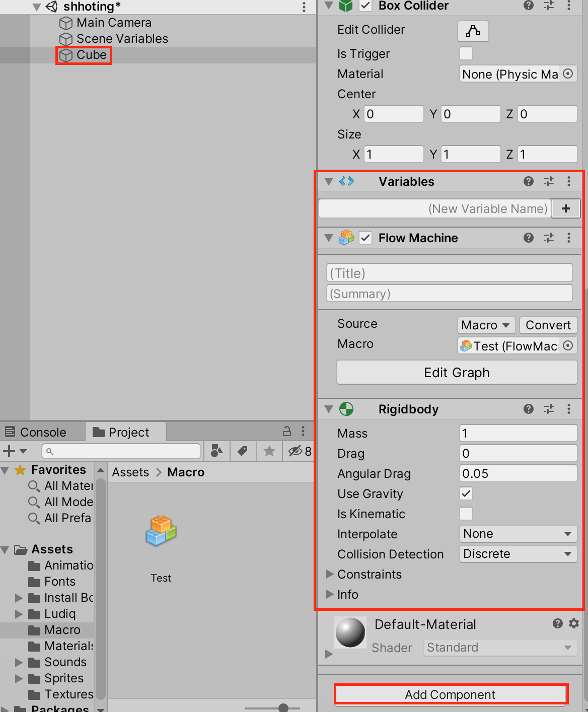Click the Rigidbody preset selector icon
Image resolution: width=588 pixels, height=712 pixels.
[x=548, y=409]
